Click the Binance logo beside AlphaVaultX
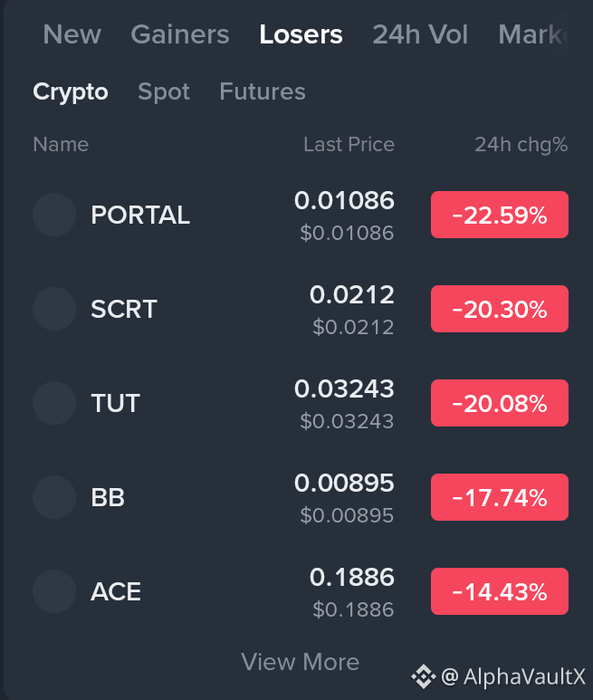The width and height of the screenshot is (593, 700). pyautogui.click(x=424, y=676)
